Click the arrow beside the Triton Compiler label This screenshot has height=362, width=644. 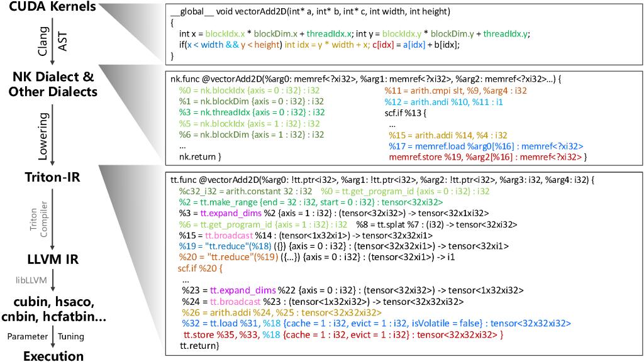(x=53, y=216)
